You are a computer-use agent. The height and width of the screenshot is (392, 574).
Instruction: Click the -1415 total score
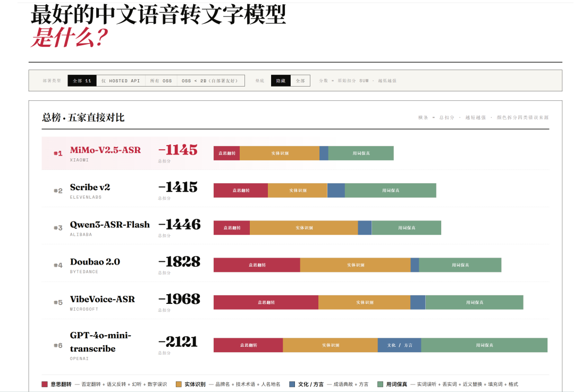coord(178,188)
